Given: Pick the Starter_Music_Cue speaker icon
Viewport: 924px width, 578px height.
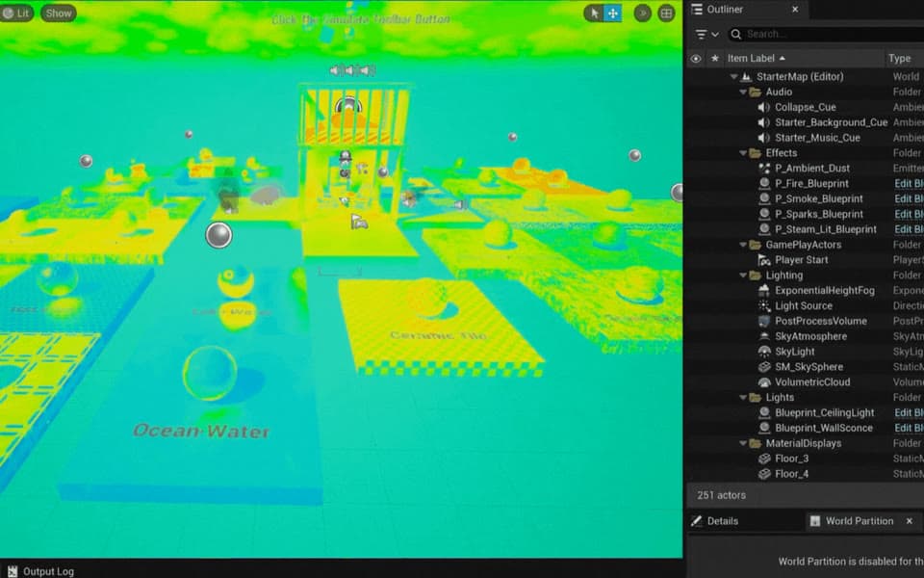Looking at the screenshot, I should [x=764, y=138].
